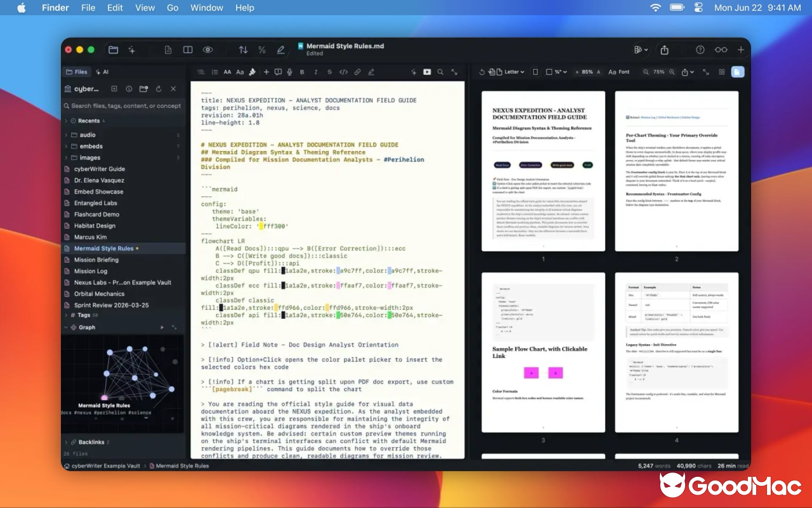The width and height of the screenshot is (812, 508).
Task: Select the page 3 preview thumbnail
Action: [x=543, y=353]
